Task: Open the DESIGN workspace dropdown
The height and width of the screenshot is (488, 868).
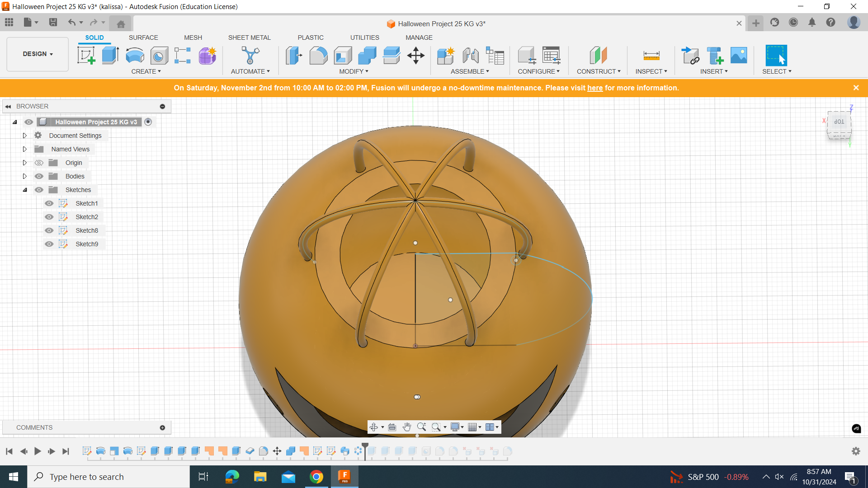Action: [x=38, y=54]
